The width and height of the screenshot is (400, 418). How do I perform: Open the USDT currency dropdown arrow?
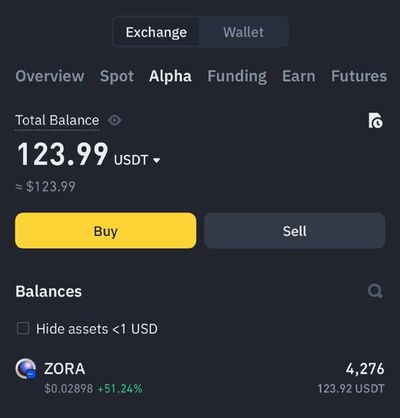point(156,161)
